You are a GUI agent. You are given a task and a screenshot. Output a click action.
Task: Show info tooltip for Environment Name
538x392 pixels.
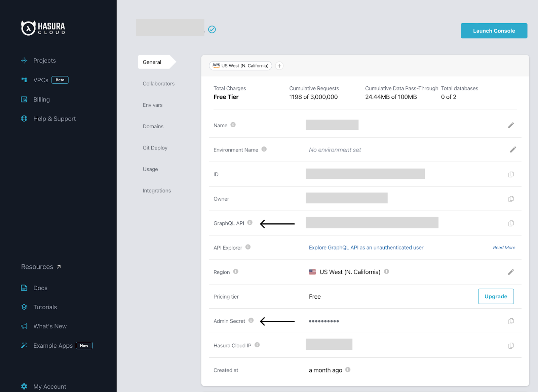264,149
